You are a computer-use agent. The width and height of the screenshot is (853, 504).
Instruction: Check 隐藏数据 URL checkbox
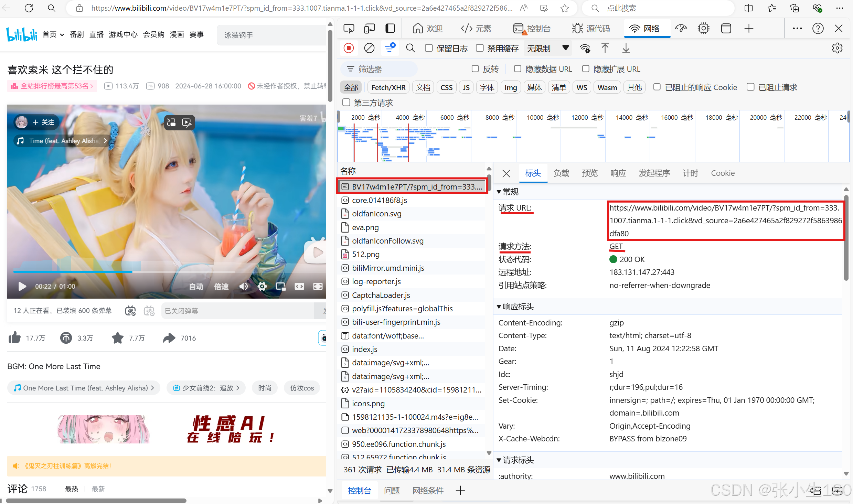tap(518, 69)
